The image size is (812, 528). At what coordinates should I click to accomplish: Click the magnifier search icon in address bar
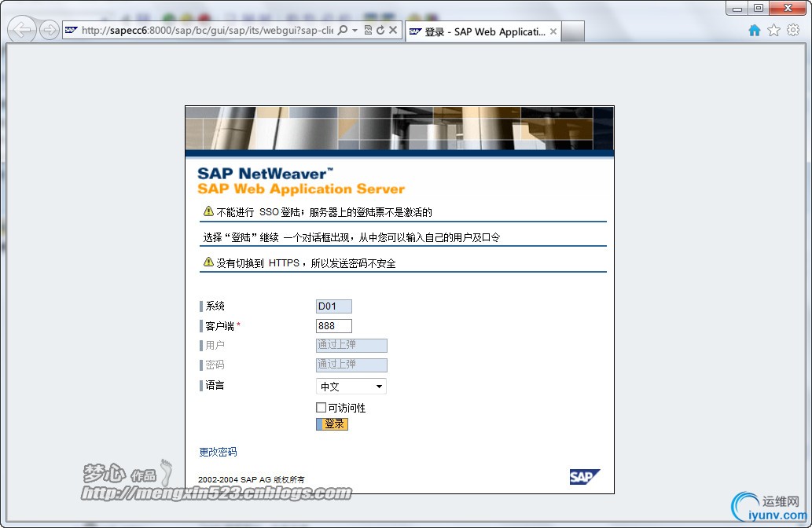tap(342, 30)
